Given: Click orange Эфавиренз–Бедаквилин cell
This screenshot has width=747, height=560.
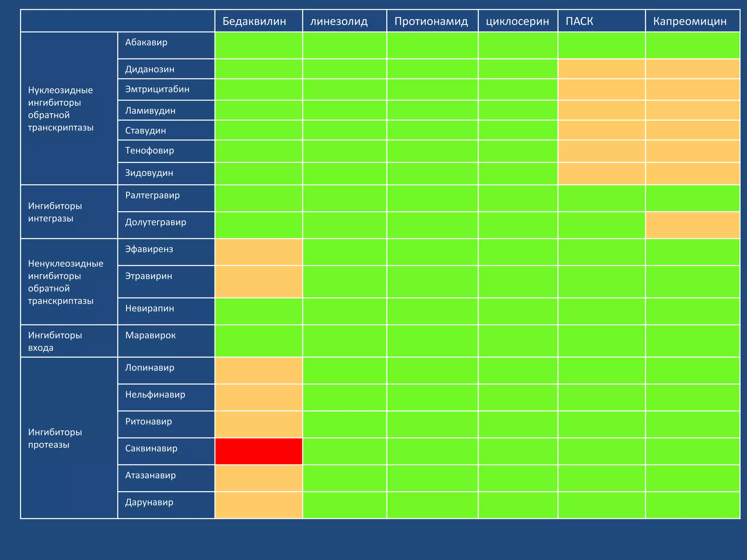Looking at the screenshot, I should 259,252.
